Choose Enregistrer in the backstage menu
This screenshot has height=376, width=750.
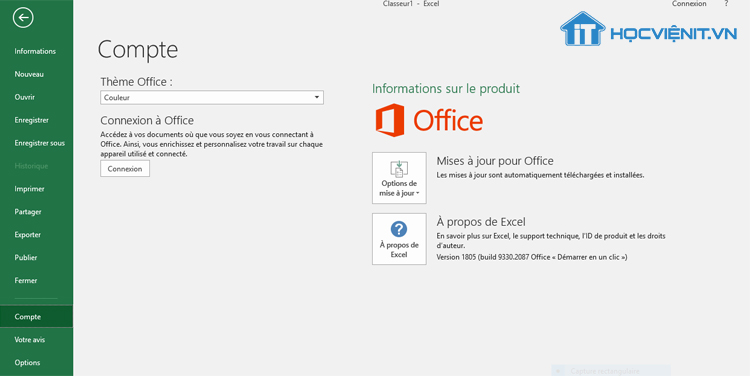[x=32, y=120]
